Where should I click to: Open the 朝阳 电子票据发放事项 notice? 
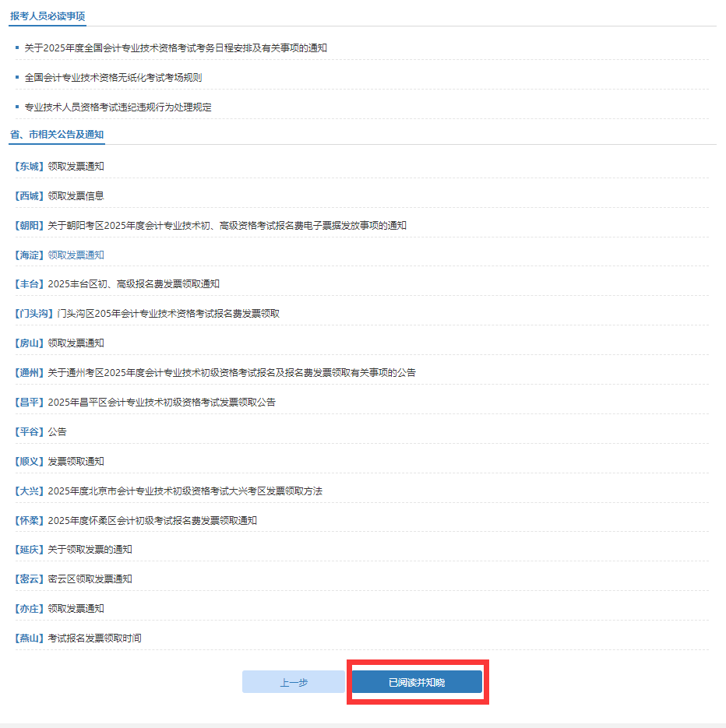(227, 226)
